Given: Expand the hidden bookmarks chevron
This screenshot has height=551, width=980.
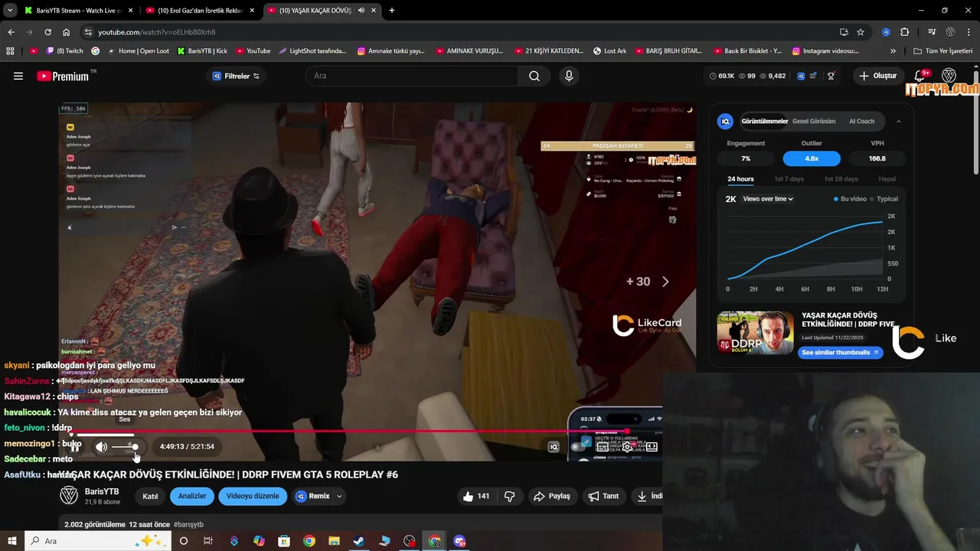Looking at the screenshot, I should pyautogui.click(x=893, y=51).
